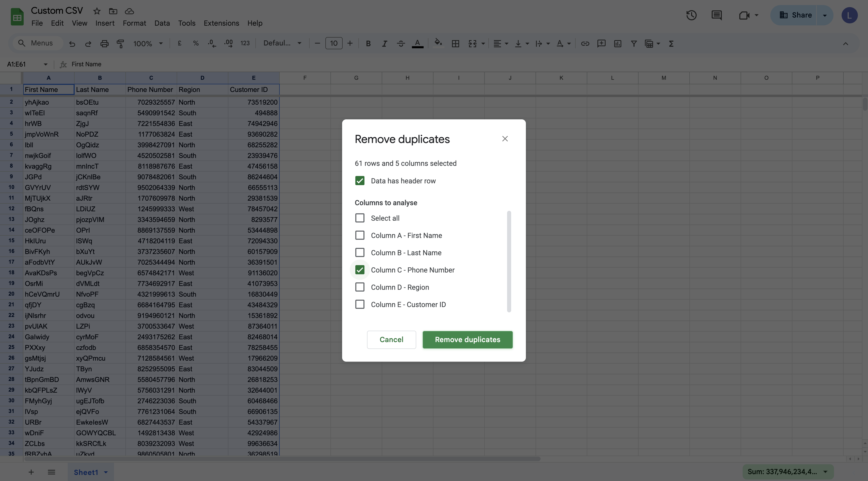Click the Undo icon in toolbar
Image resolution: width=868 pixels, height=481 pixels.
pos(72,43)
